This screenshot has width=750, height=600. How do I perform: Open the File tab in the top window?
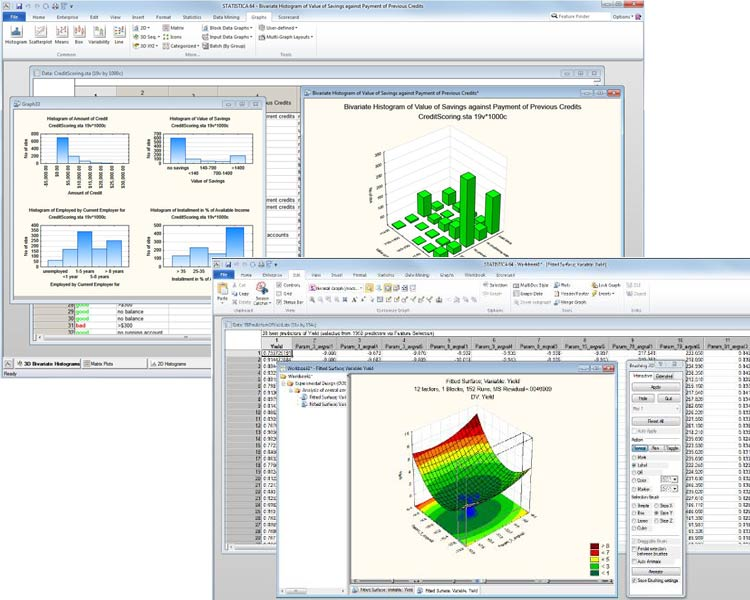[x=15, y=17]
